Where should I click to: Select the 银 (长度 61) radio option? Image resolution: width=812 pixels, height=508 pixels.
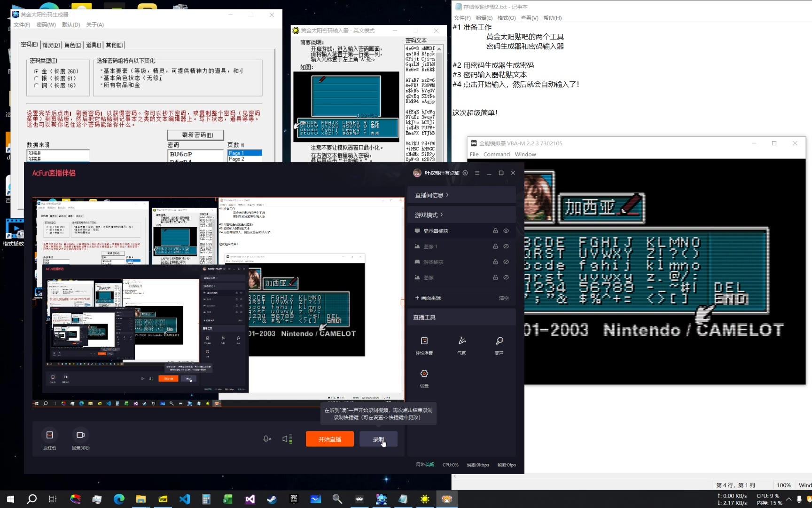37,79
